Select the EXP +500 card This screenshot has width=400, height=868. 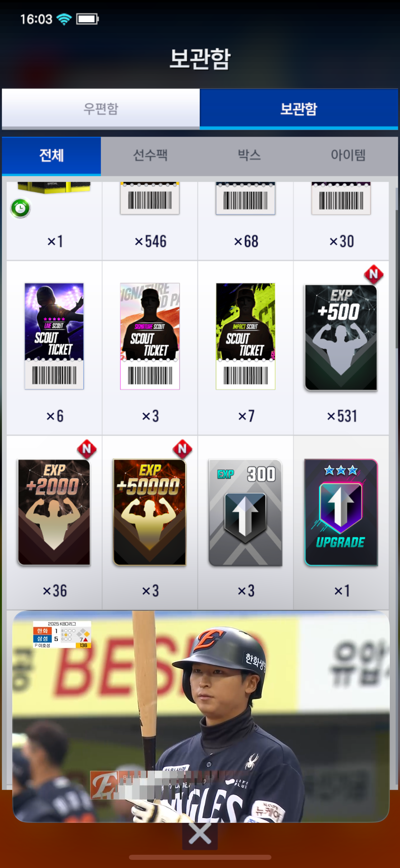pyautogui.click(x=341, y=338)
